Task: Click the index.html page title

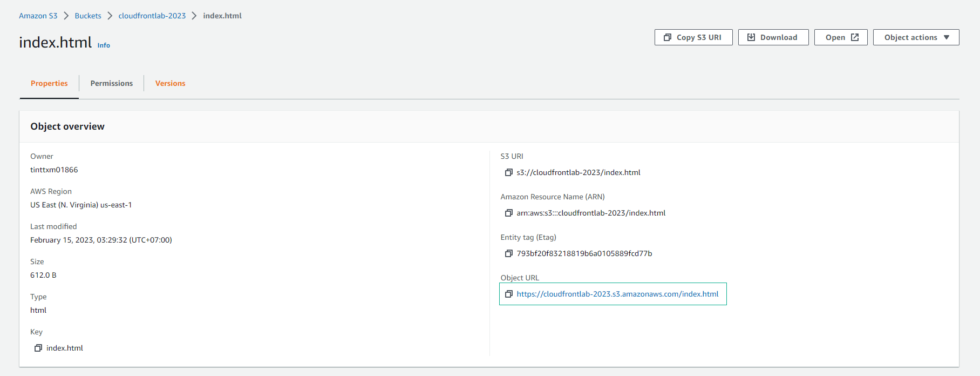Action: [56, 42]
